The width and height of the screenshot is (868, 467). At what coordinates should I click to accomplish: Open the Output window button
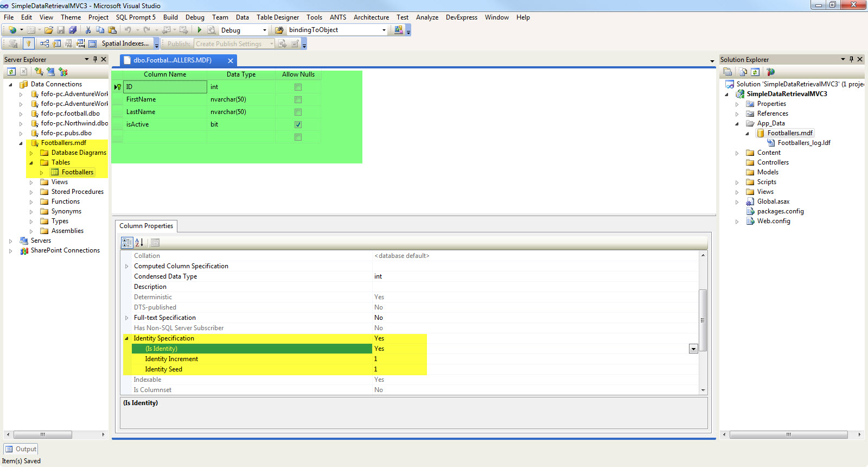click(x=21, y=449)
